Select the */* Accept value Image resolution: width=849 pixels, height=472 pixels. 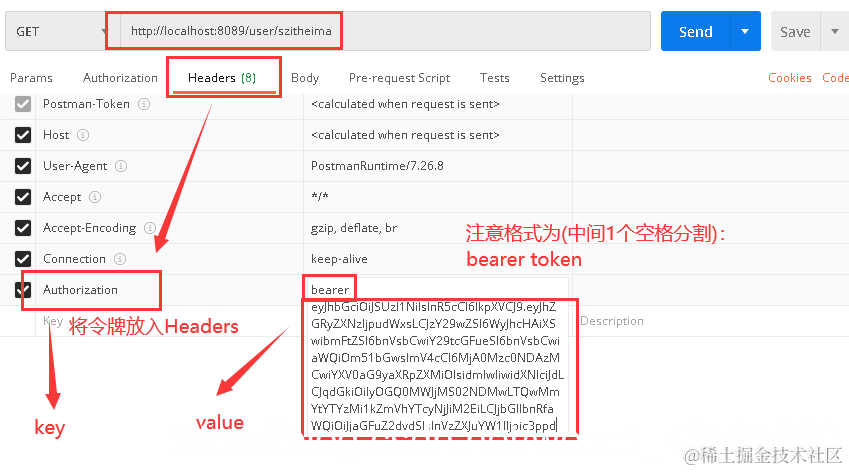pos(320,196)
